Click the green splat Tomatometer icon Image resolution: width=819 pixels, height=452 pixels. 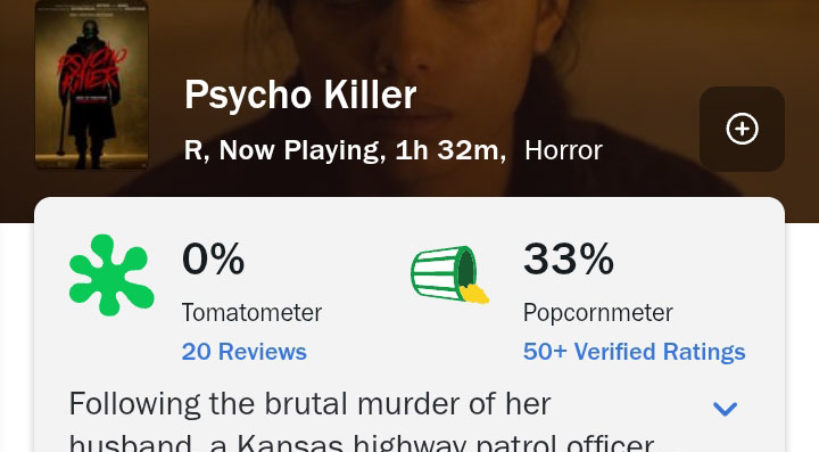tap(110, 275)
